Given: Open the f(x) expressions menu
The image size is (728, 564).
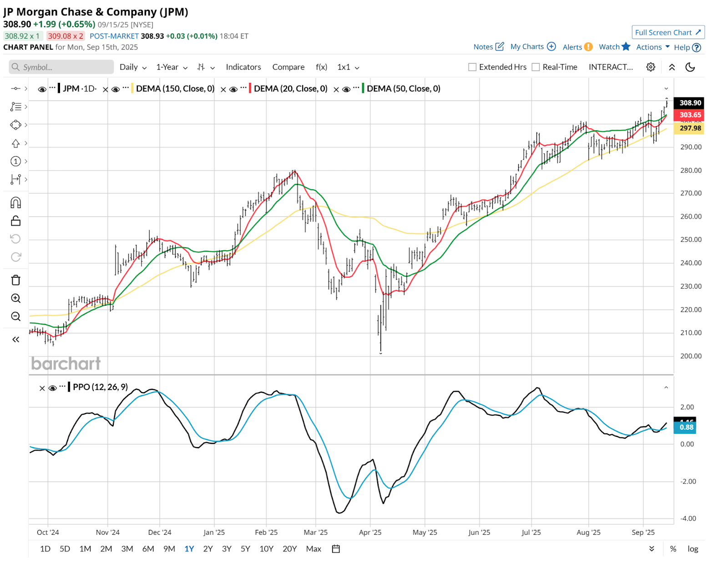Looking at the screenshot, I should [321, 67].
